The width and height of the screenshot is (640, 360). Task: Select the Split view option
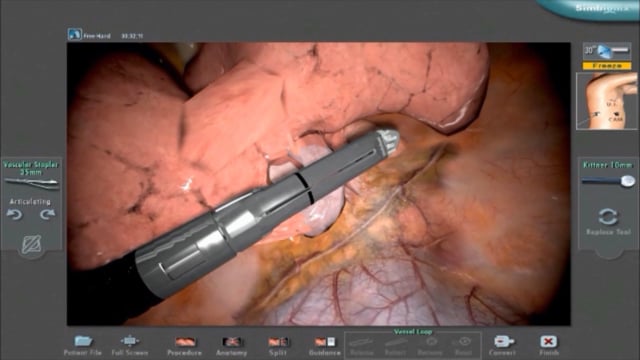278,345
